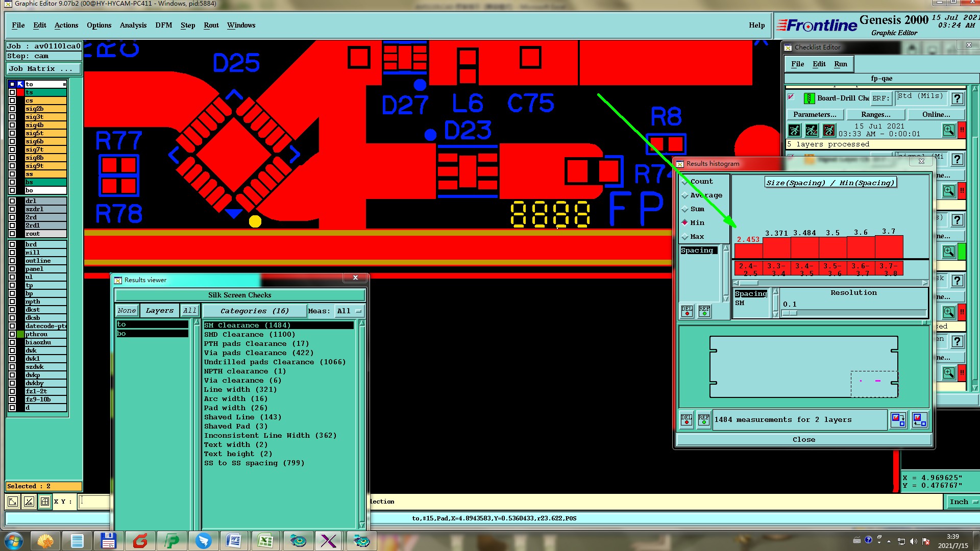Open the Meas All dropdown
The width and height of the screenshot is (980, 551).
[x=349, y=311]
